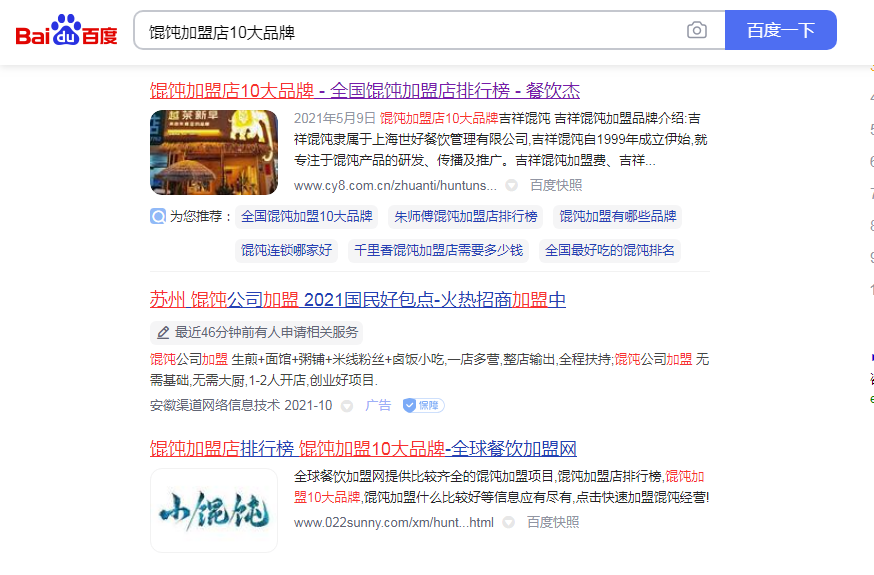Open 百度快照 for cy8.com.cn result
Viewport: 874px width, 575px height.
pyautogui.click(x=556, y=186)
